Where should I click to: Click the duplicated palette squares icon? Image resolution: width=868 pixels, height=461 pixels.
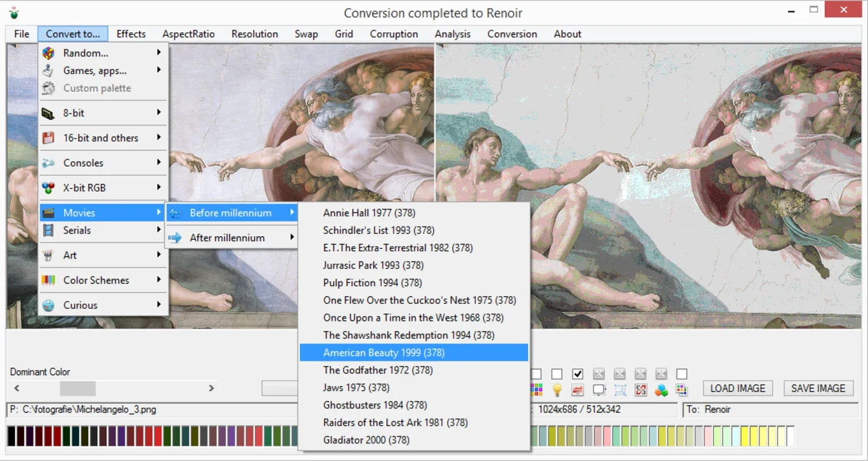tap(682, 390)
